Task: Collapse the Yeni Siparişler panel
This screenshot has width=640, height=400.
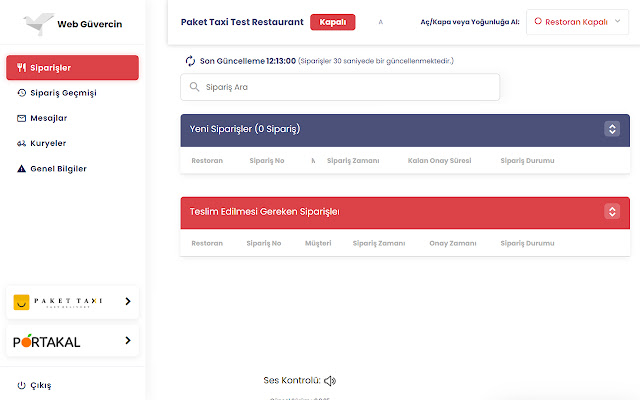Action: click(612, 129)
